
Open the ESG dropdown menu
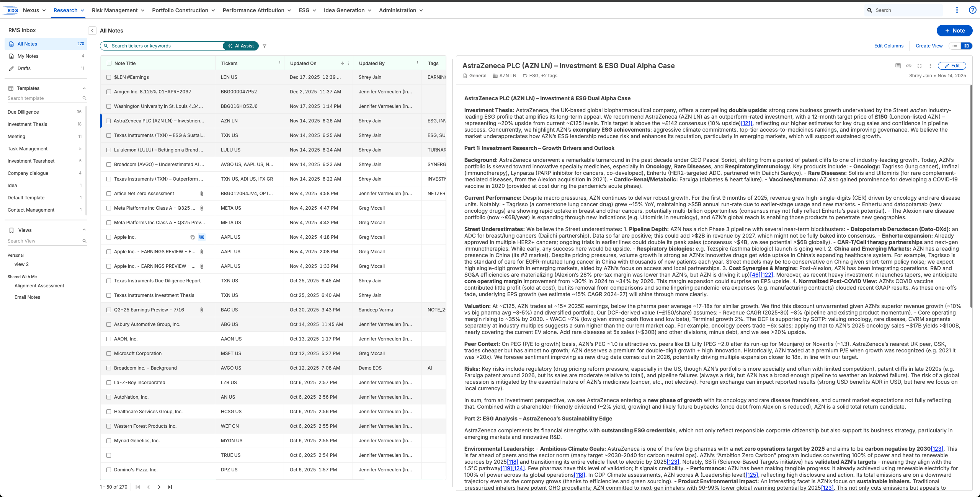[307, 10]
